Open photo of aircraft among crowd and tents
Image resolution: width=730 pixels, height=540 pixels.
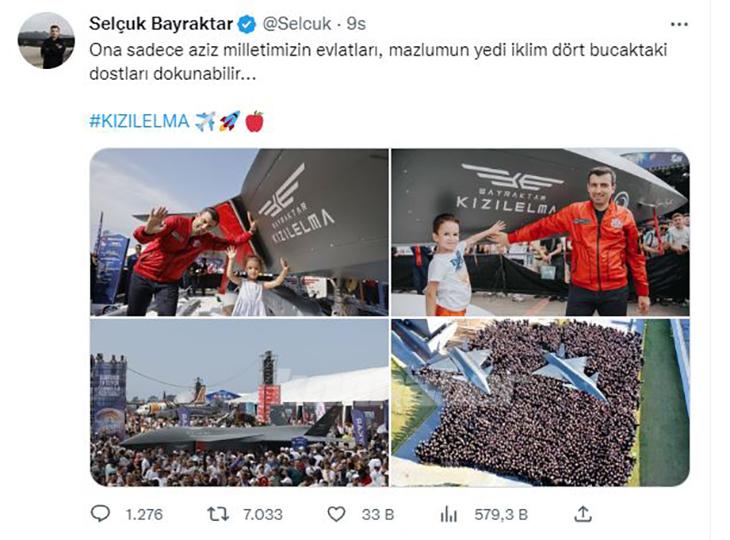pos(239,403)
